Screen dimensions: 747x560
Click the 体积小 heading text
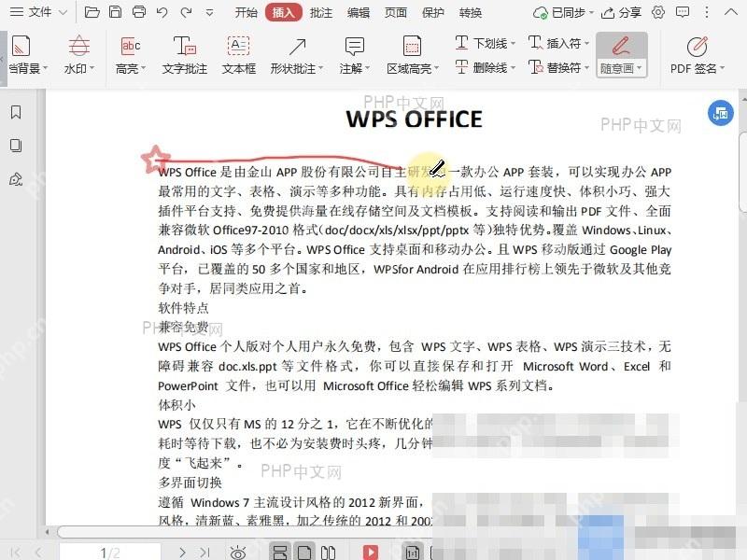tap(176, 405)
